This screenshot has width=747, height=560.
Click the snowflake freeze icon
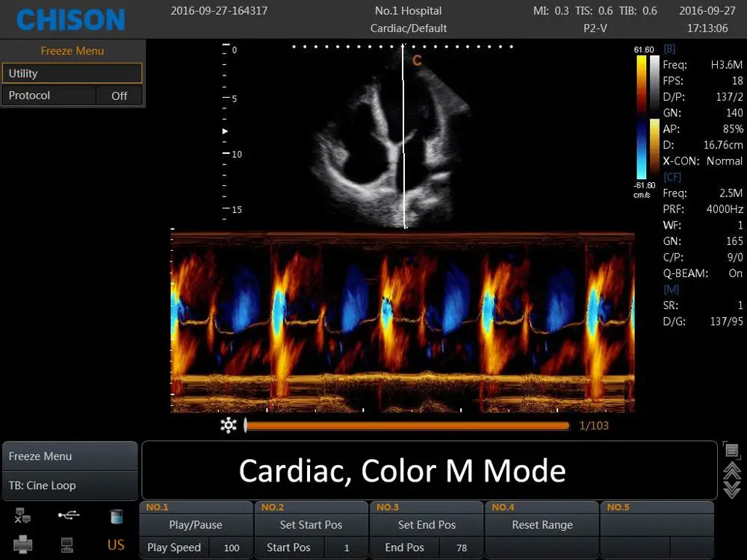click(229, 426)
